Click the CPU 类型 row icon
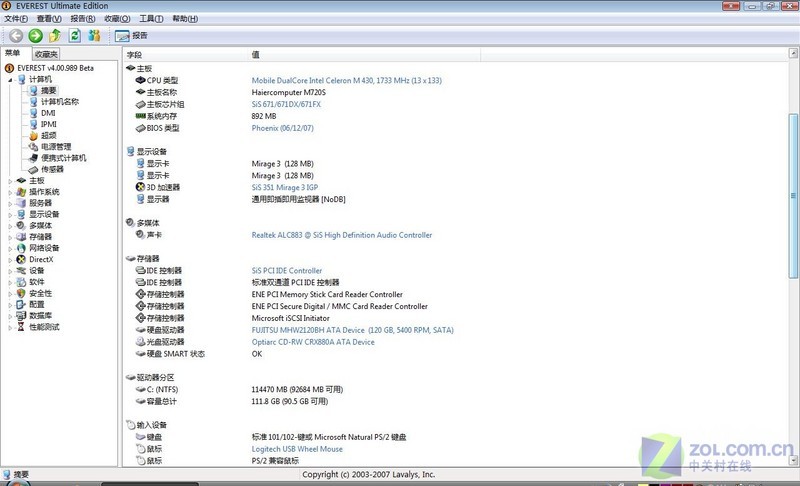This screenshot has height=486, width=800. 141,80
